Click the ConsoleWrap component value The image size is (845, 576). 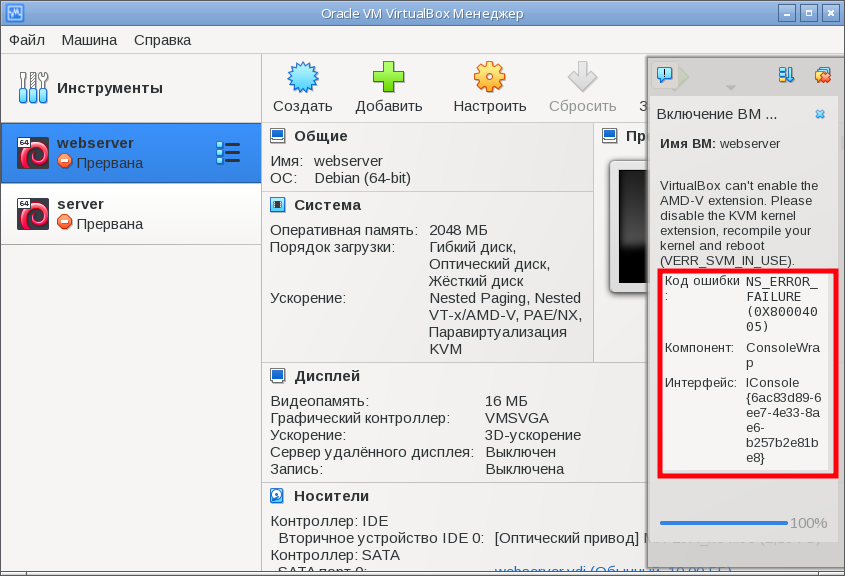pos(782,355)
